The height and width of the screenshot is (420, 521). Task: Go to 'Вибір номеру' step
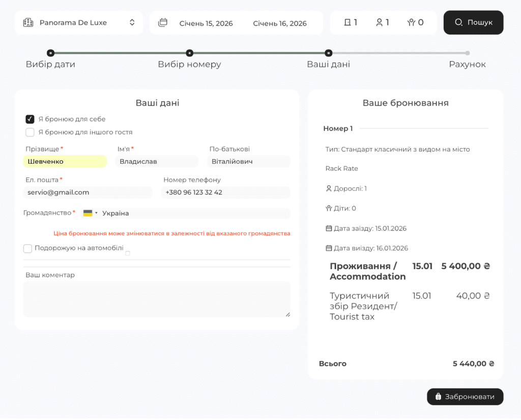(189, 53)
